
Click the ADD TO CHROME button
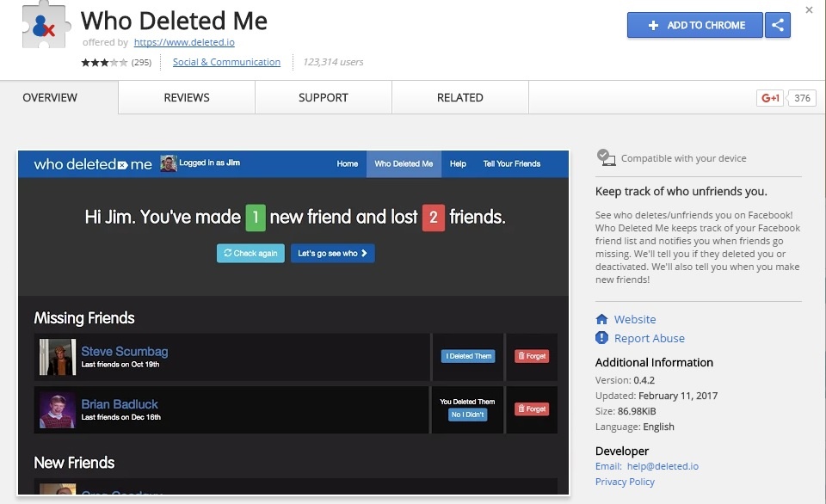(695, 25)
